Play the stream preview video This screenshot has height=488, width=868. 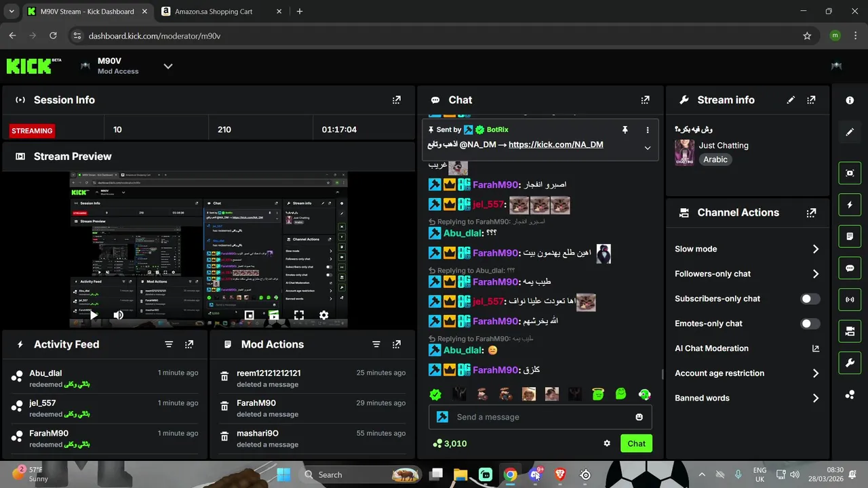94,314
